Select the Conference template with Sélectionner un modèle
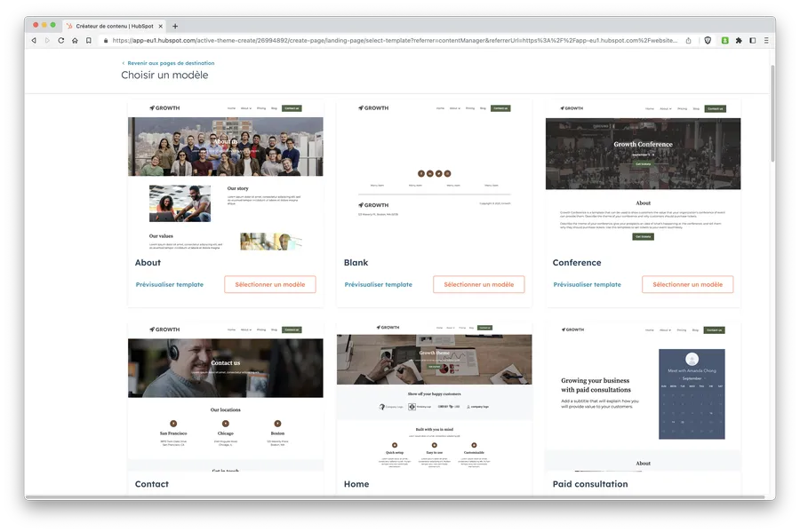The image size is (800, 532). tap(687, 284)
